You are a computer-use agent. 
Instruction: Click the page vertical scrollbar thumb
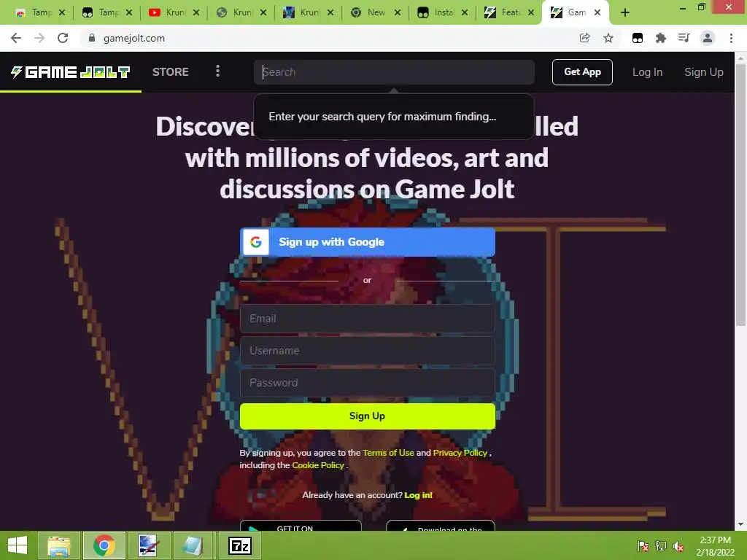[740, 195]
